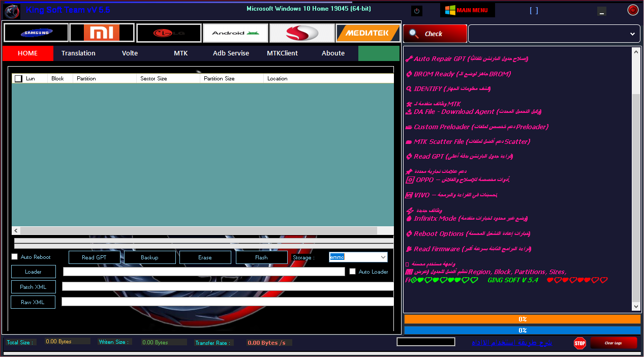
Task: Open the Volte tab
Action: (130, 53)
